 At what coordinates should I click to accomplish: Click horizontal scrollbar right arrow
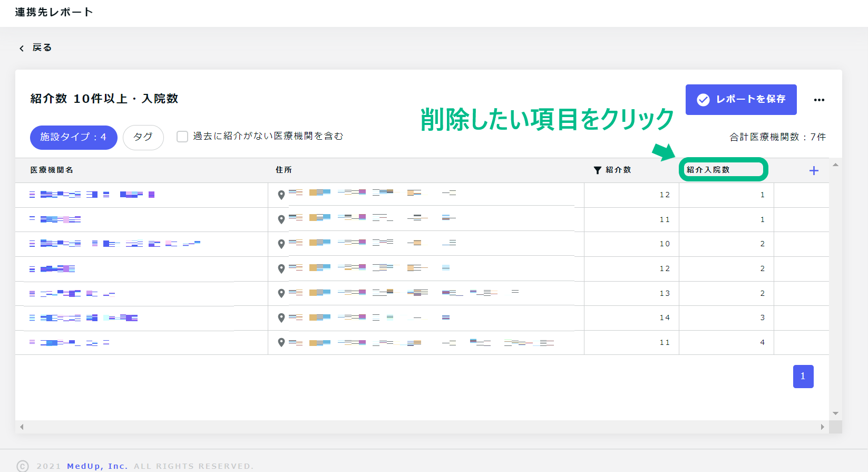pos(822,427)
